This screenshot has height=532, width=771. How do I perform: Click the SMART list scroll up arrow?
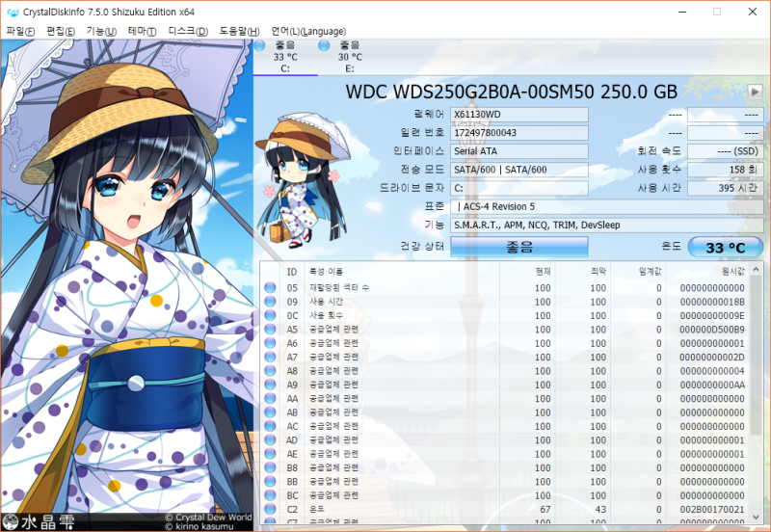coord(757,270)
